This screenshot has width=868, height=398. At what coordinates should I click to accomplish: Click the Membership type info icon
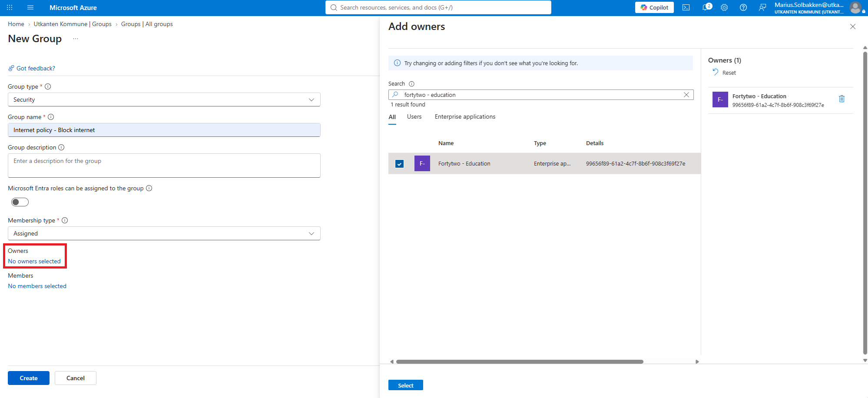click(65, 220)
